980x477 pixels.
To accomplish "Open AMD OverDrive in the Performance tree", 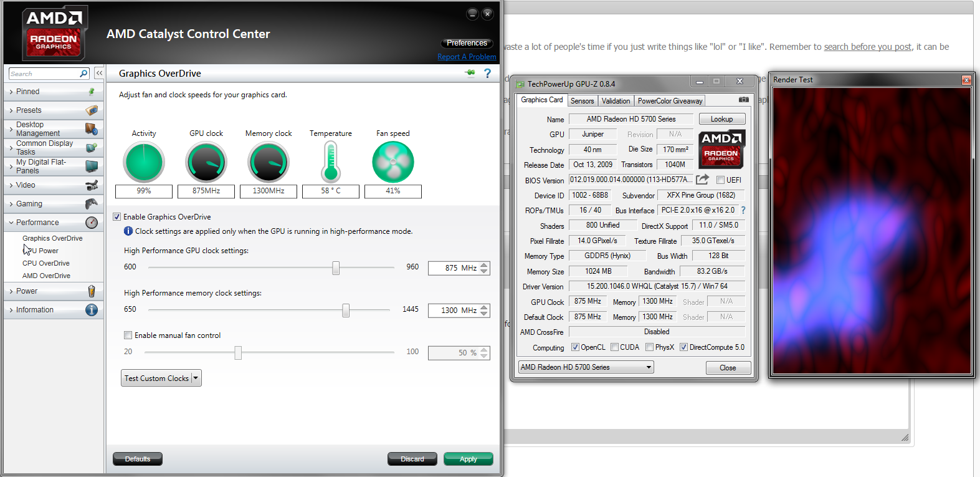I will coord(46,276).
